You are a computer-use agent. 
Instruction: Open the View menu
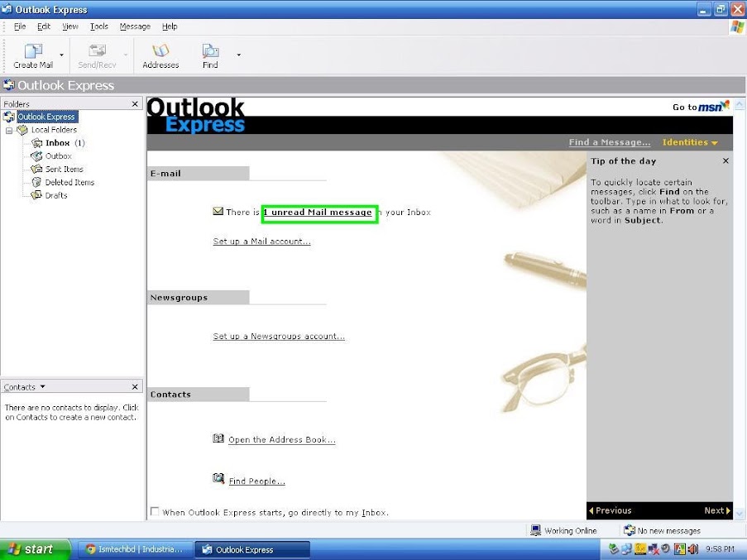(70, 26)
